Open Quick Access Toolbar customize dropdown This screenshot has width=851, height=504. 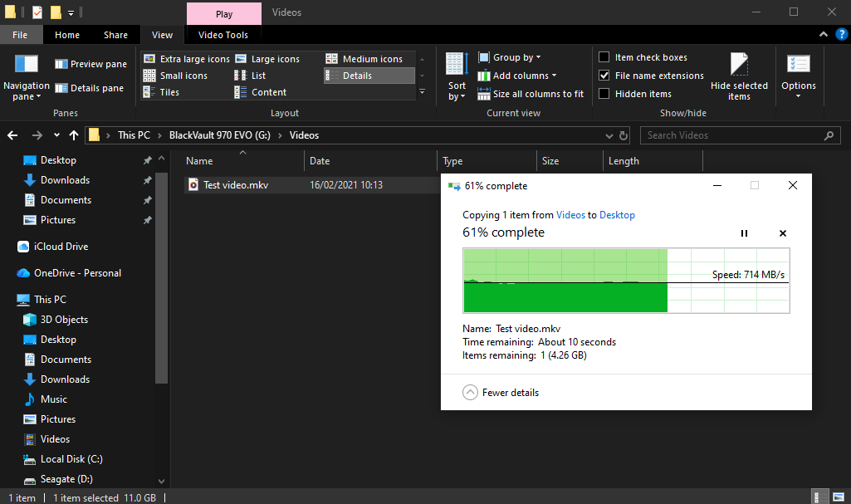click(x=71, y=12)
